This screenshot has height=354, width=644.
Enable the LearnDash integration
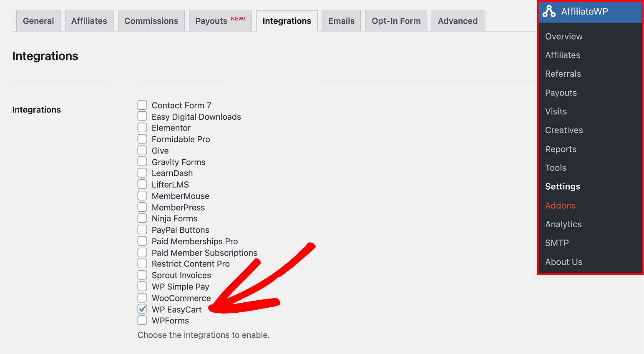pyautogui.click(x=142, y=173)
